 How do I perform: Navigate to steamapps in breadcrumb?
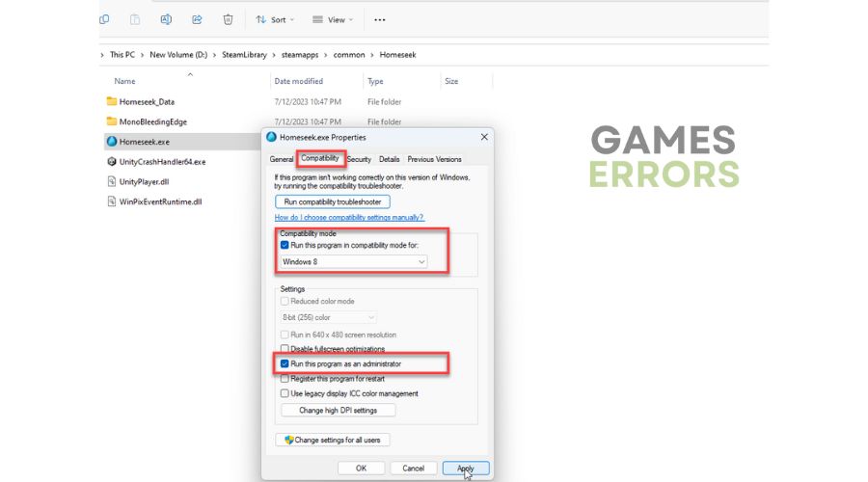pos(300,55)
